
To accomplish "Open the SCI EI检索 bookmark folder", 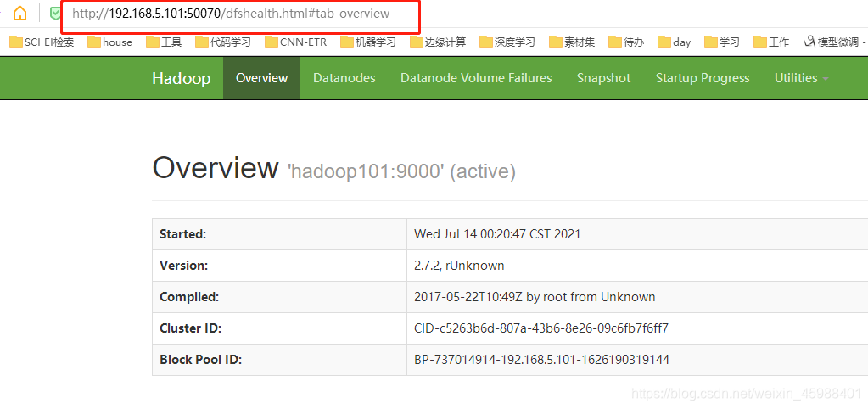I will pos(42,42).
